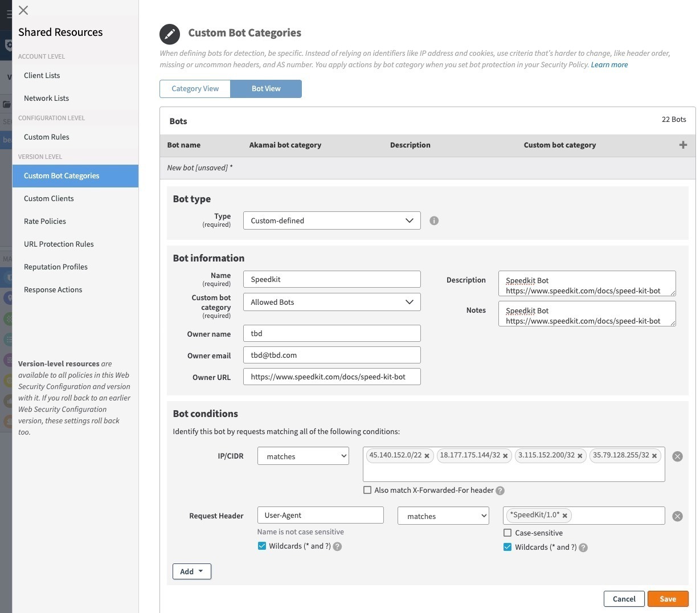The height and width of the screenshot is (613, 700).
Task: Open help for X-Forwarded-For header option
Action: (x=500, y=491)
